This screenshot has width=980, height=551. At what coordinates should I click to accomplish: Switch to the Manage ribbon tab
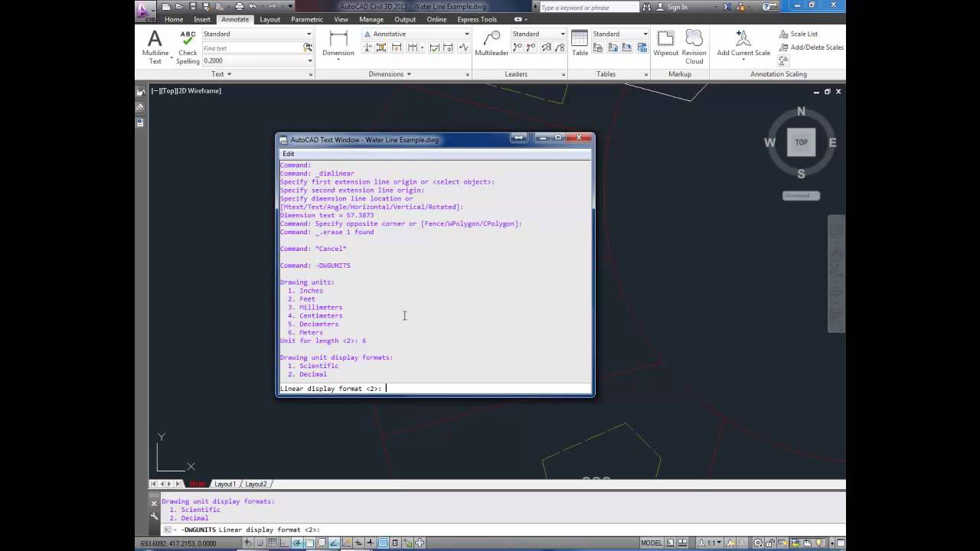(x=371, y=19)
